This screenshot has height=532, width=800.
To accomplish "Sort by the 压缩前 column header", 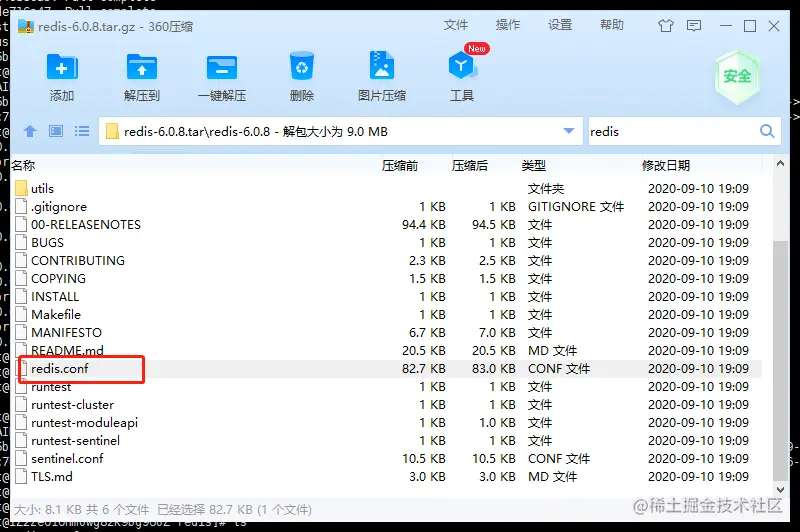I will point(399,165).
